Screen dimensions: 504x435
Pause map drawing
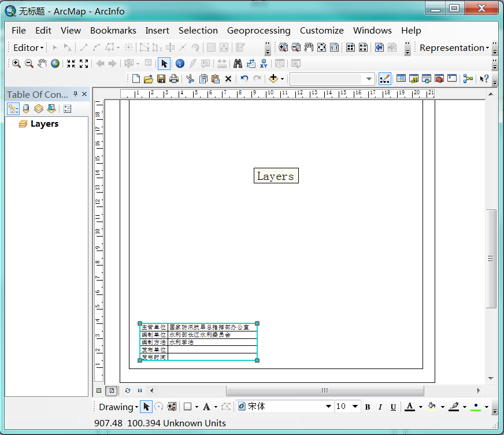[x=140, y=390]
